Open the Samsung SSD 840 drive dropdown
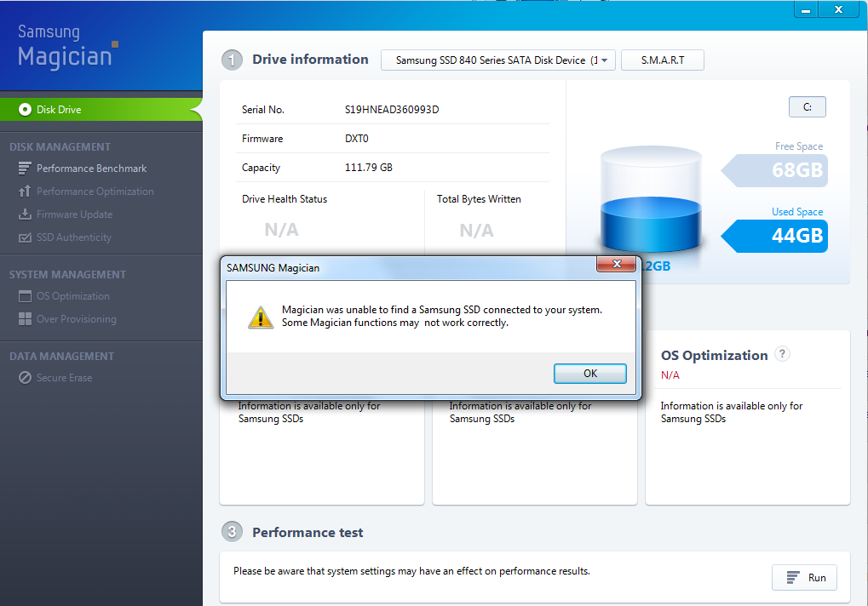The height and width of the screenshot is (606, 868). pyautogui.click(x=497, y=60)
